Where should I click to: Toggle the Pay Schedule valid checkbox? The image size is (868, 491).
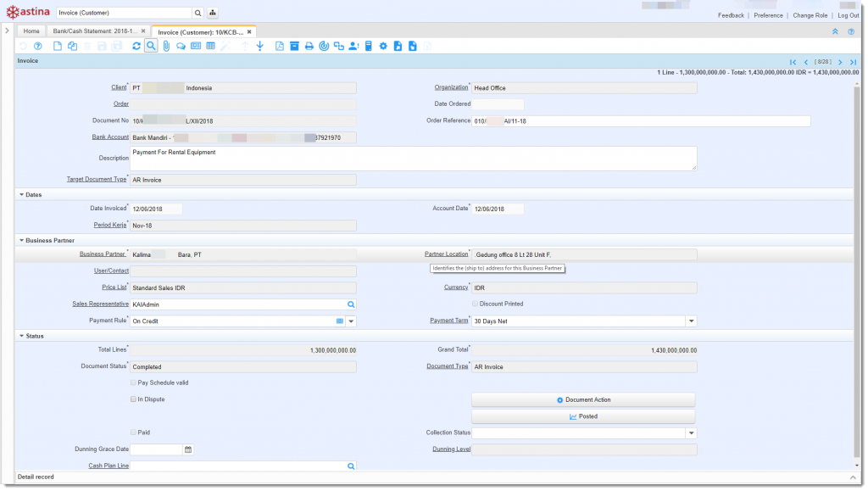[133, 382]
